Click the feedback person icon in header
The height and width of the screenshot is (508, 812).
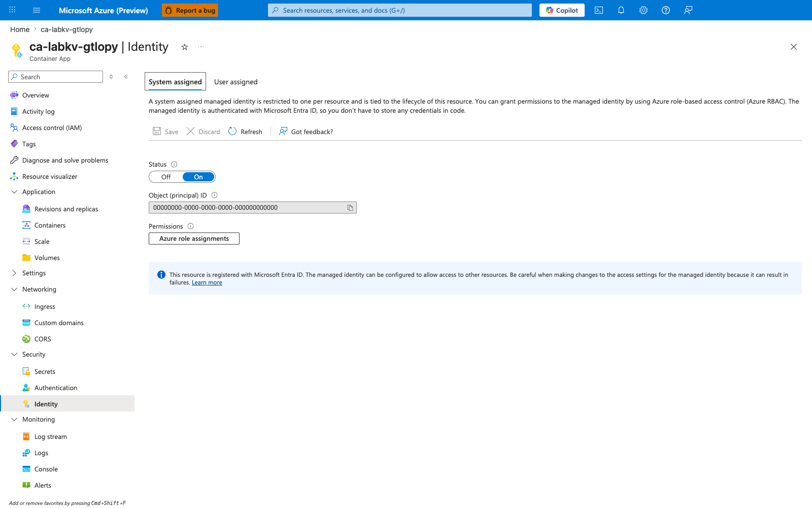click(x=688, y=10)
